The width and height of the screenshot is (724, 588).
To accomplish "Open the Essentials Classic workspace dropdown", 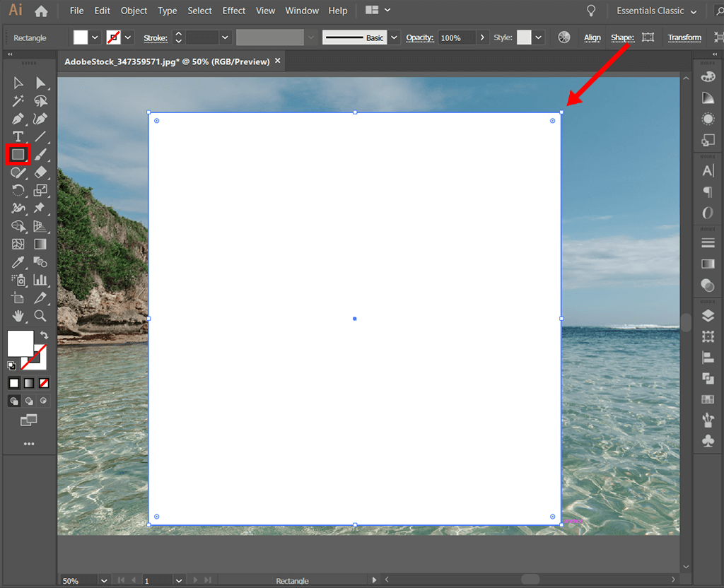I will click(x=655, y=11).
